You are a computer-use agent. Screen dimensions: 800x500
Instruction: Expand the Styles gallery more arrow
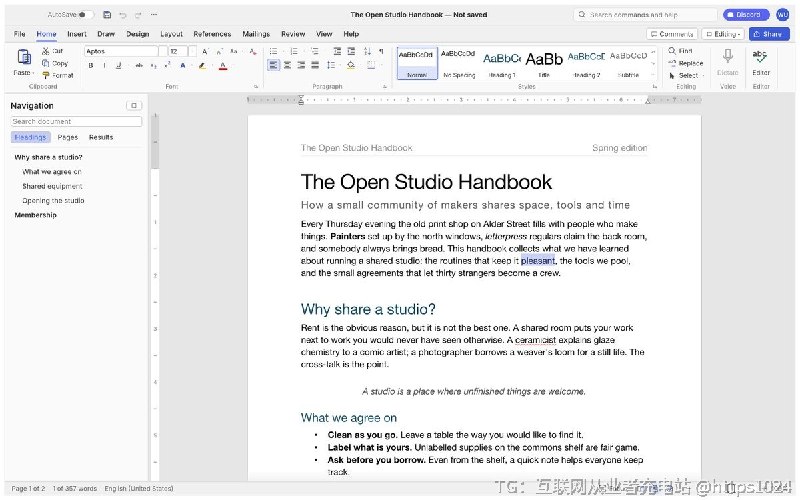pos(654,76)
